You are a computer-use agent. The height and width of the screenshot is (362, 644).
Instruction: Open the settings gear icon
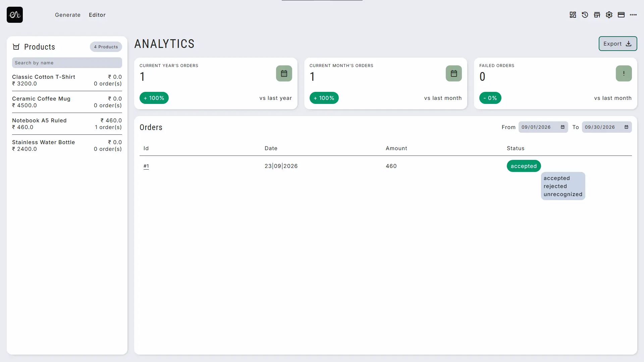[x=609, y=15]
